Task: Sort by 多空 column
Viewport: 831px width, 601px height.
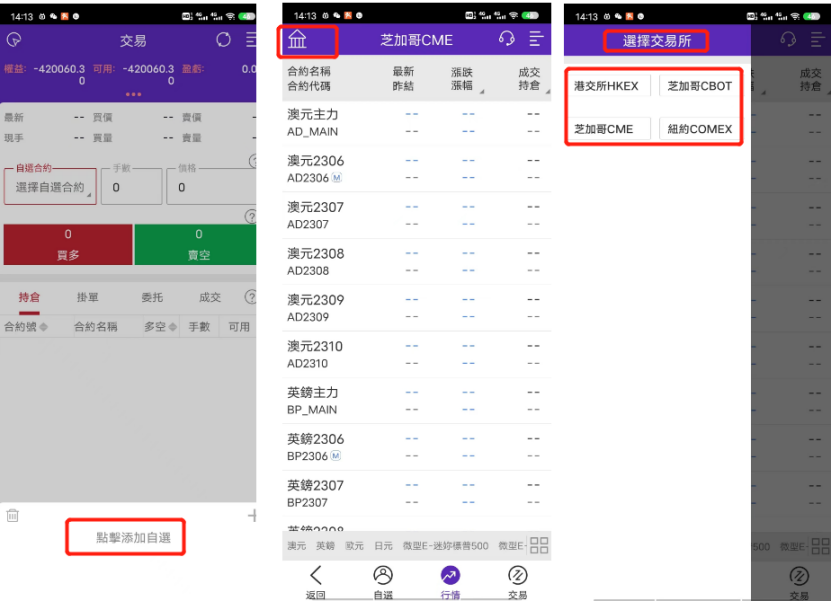Action: pos(161,327)
